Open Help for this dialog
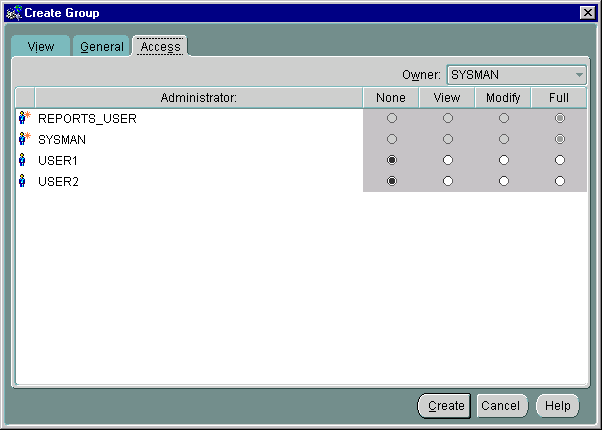 click(x=557, y=405)
